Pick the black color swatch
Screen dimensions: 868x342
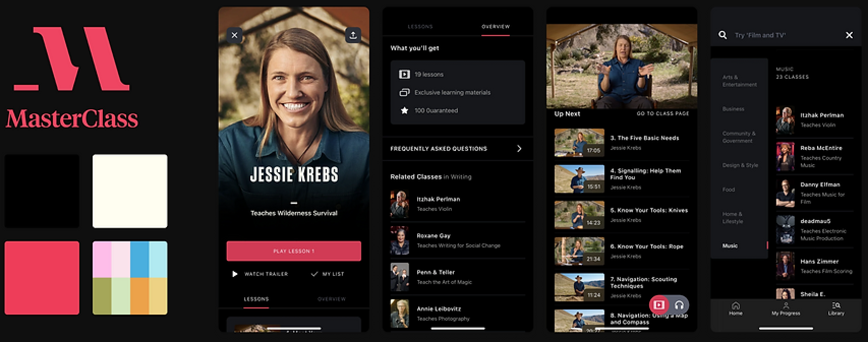[x=42, y=191]
